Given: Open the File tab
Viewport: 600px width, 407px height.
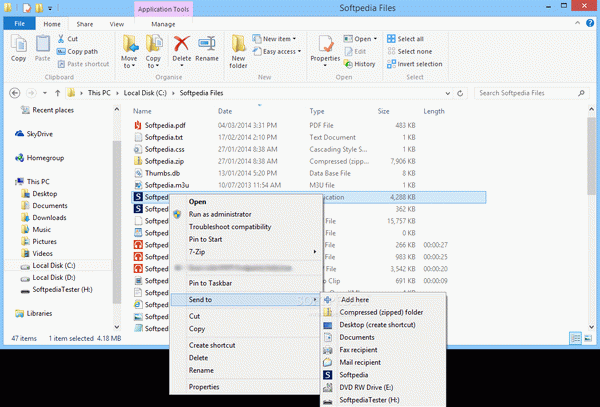Looking at the screenshot, I should click(x=20, y=24).
